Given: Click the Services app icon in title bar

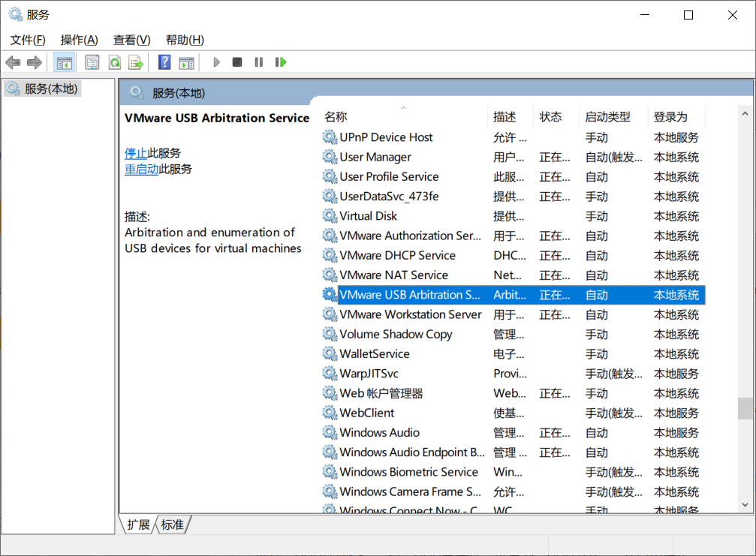Looking at the screenshot, I should (16, 14).
